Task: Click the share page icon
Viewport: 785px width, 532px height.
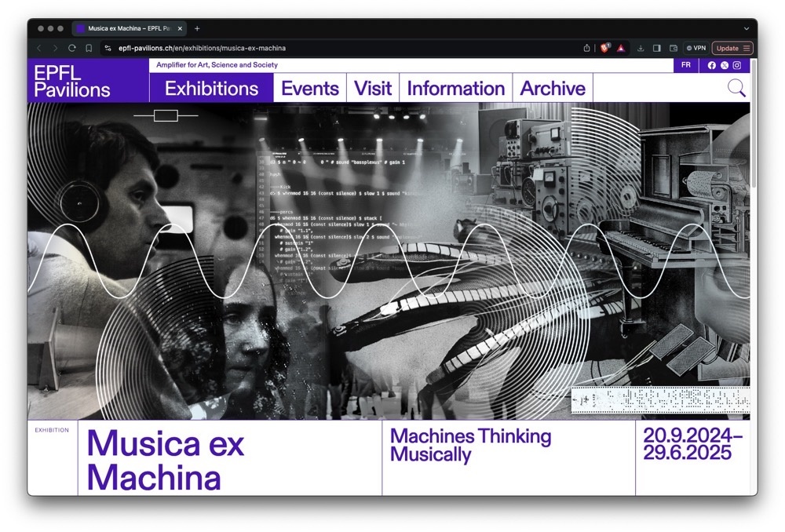Action: (x=587, y=48)
